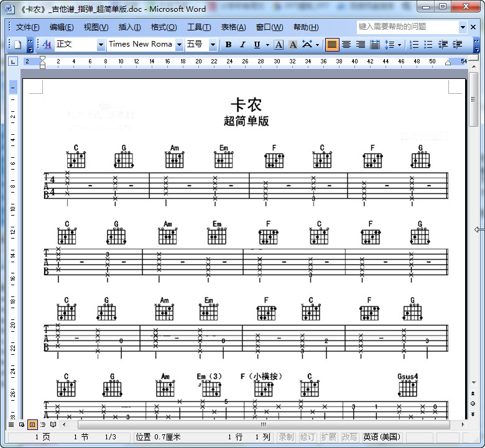Image resolution: width=485 pixels, height=448 pixels.
Task: Toggle 改写 overtype mode in status bar
Action: tap(349, 437)
